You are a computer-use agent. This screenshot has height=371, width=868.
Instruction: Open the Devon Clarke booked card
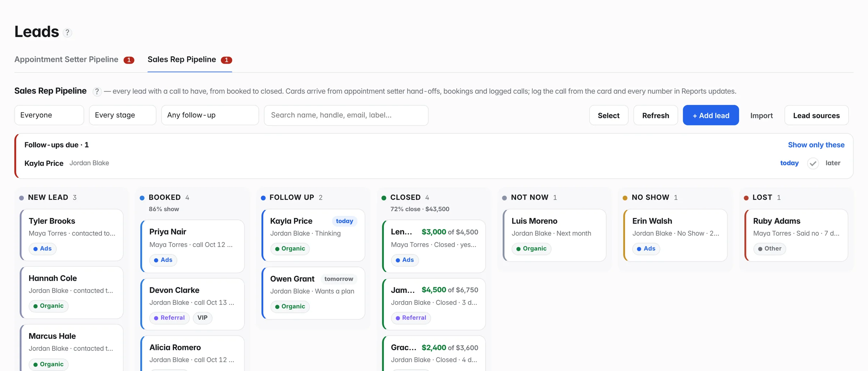point(192,304)
